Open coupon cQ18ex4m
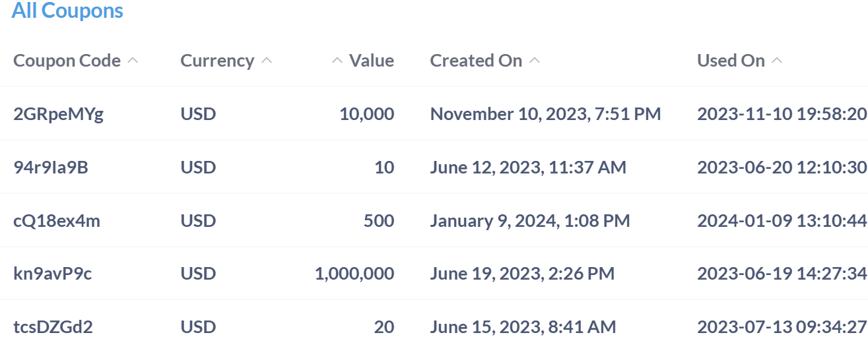The image size is (868, 337). coord(57,220)
